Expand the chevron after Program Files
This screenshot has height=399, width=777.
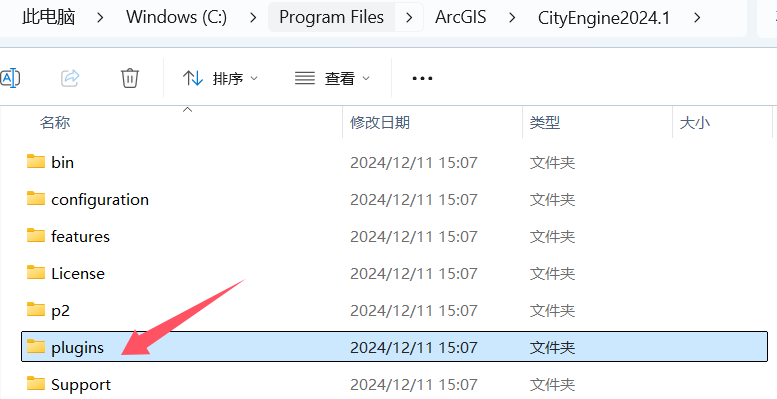[409, 18]
